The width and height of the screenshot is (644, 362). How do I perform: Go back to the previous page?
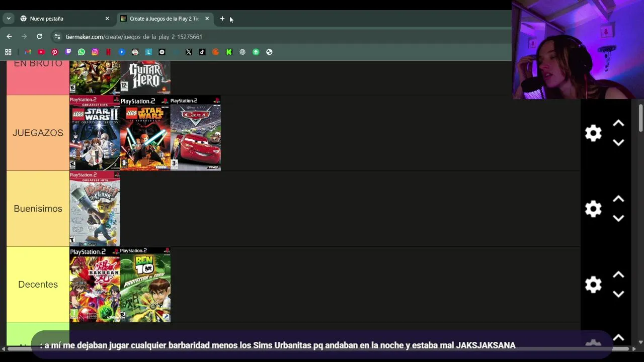click(9, 36)
